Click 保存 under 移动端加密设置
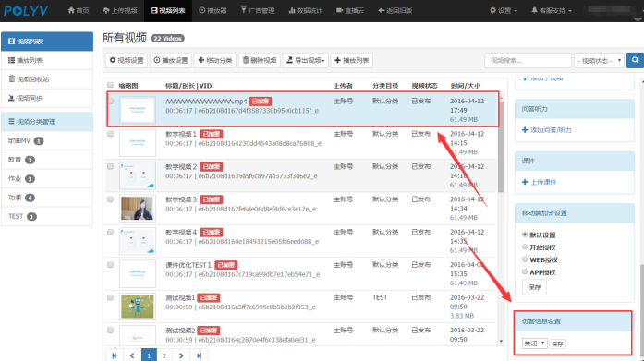644x361 pixels. tap(534, 287)
